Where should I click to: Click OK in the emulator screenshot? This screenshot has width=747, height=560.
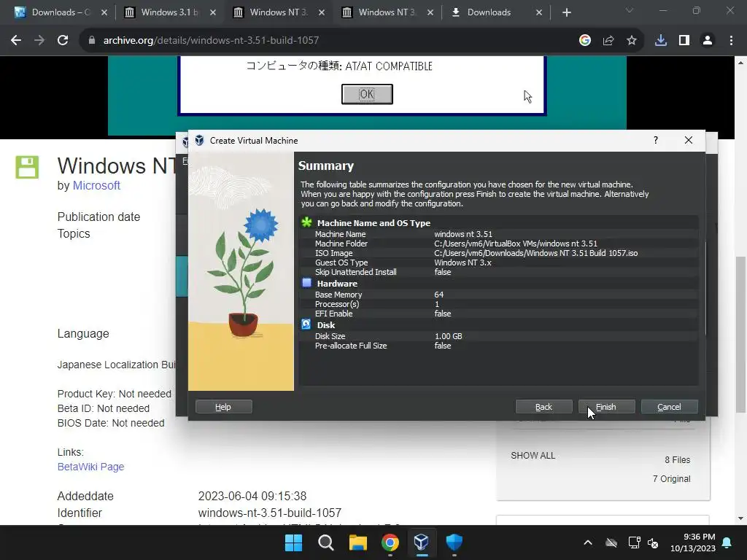click(367, 94)
